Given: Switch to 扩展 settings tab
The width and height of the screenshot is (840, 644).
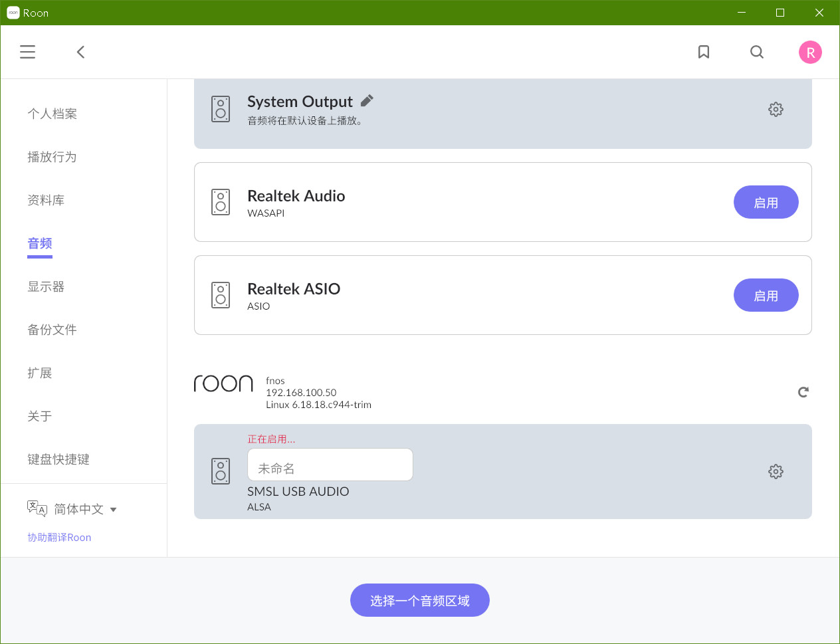Looking at the screenshot, I should (x=40, y=373).
